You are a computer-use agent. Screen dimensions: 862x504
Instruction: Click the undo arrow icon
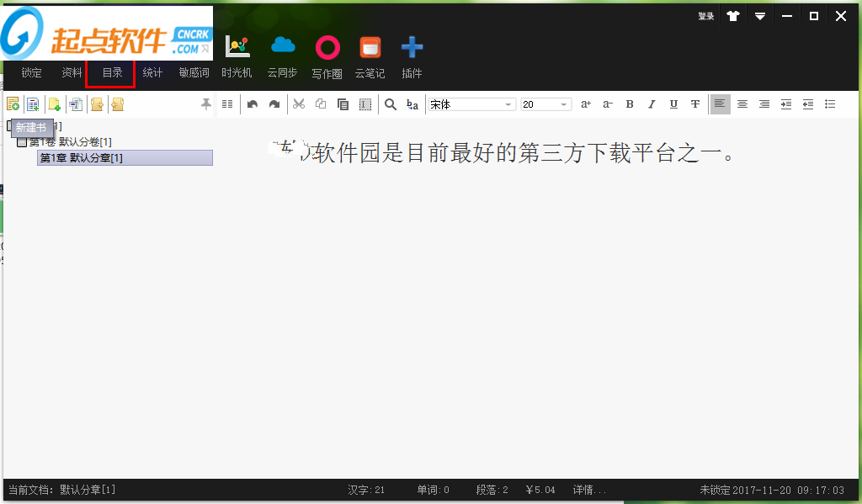point(253,104)
